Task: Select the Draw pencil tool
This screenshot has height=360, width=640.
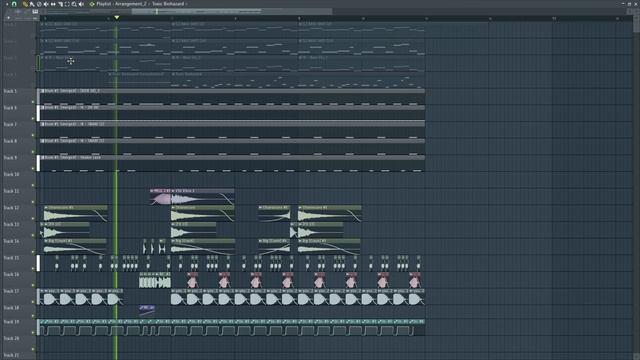Action: (25, 4)
